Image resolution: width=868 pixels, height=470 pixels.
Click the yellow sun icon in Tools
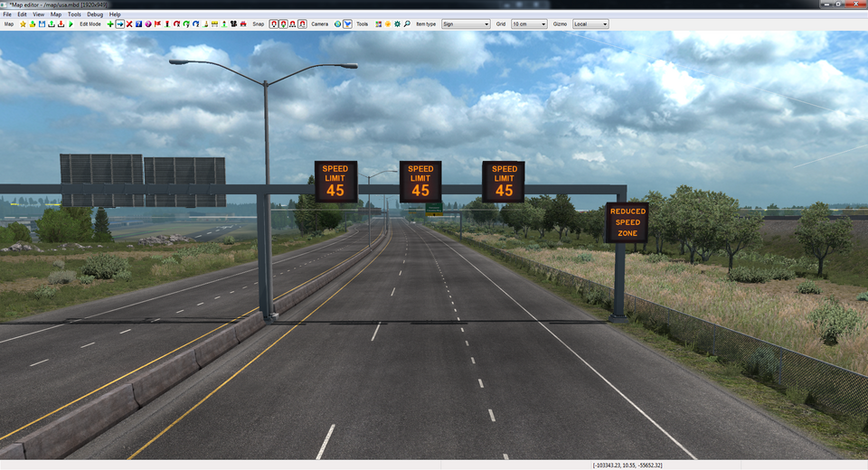point(387,24)
